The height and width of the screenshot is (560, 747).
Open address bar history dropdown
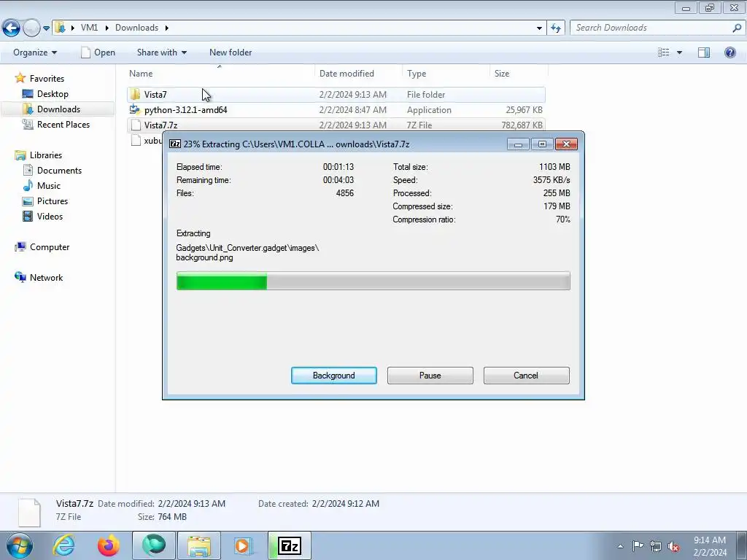point(539,28)
